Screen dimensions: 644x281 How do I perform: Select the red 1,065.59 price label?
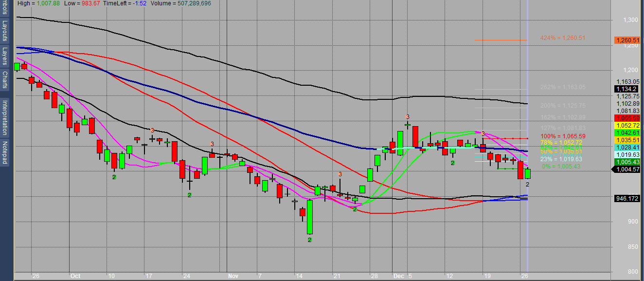point(627,118)
